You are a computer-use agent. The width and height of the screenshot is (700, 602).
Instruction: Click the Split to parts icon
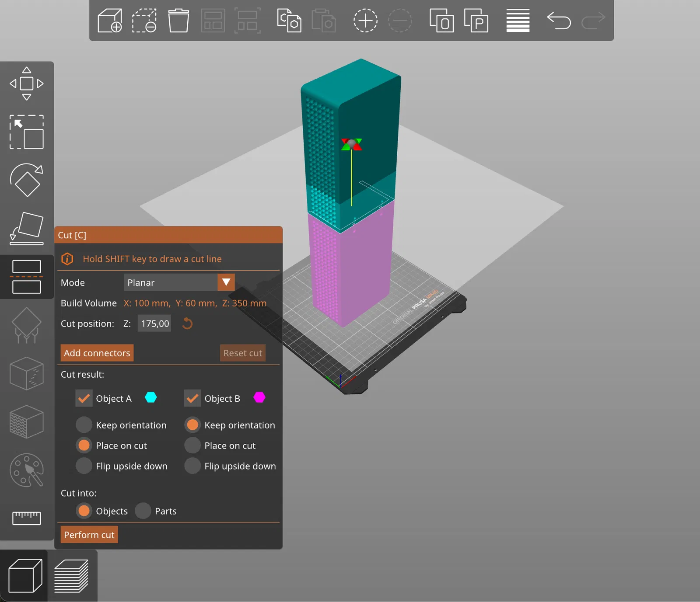[x=476, y=21]
